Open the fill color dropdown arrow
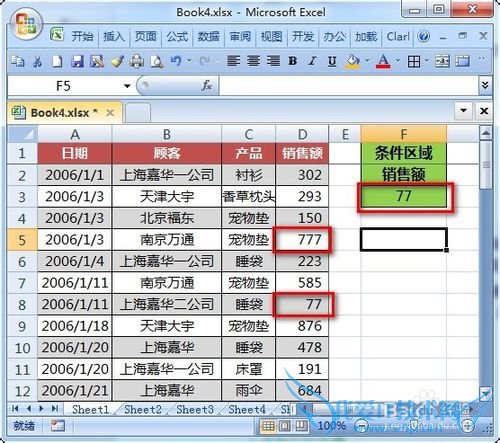Image resolution: width=500 pixels, height=443 pixels. coord(367,61)
